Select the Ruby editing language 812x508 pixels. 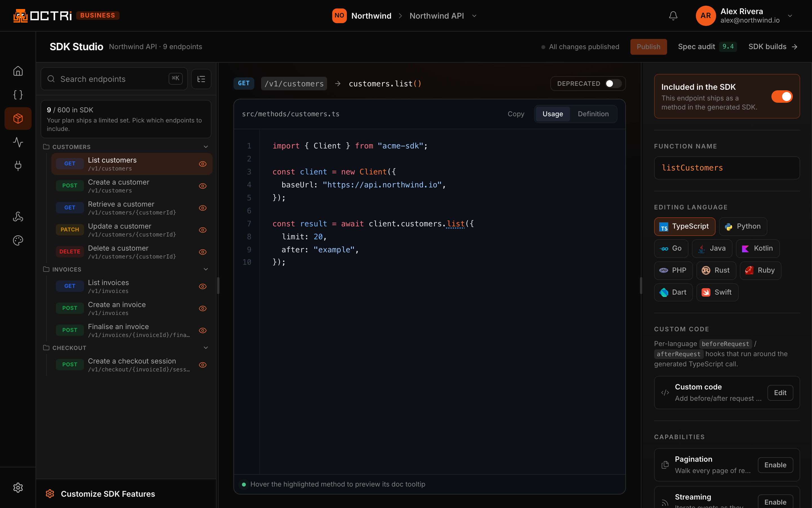(x=760, y=270)
